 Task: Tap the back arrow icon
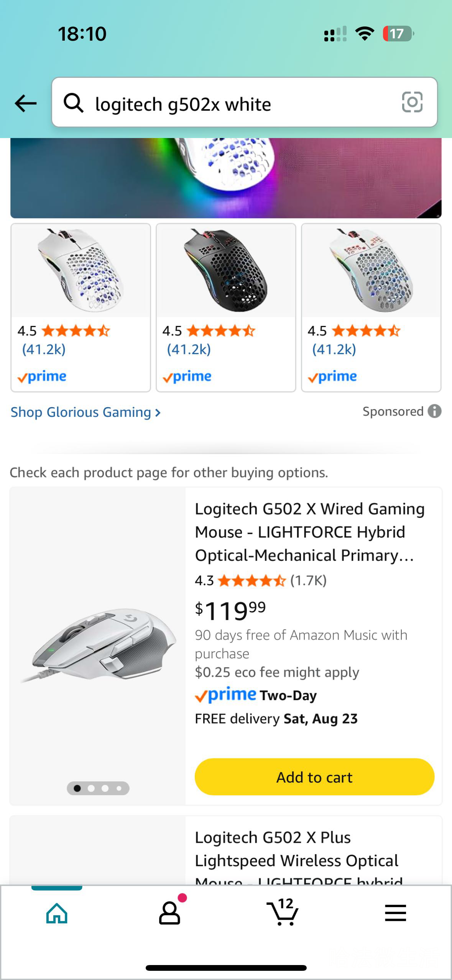(26, 104)
